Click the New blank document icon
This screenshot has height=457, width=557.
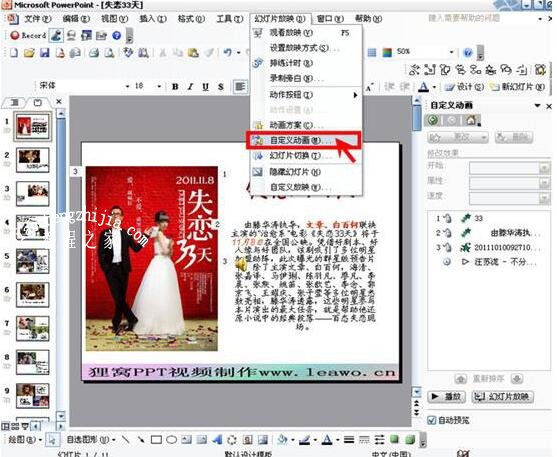click(x=14, y=53)
